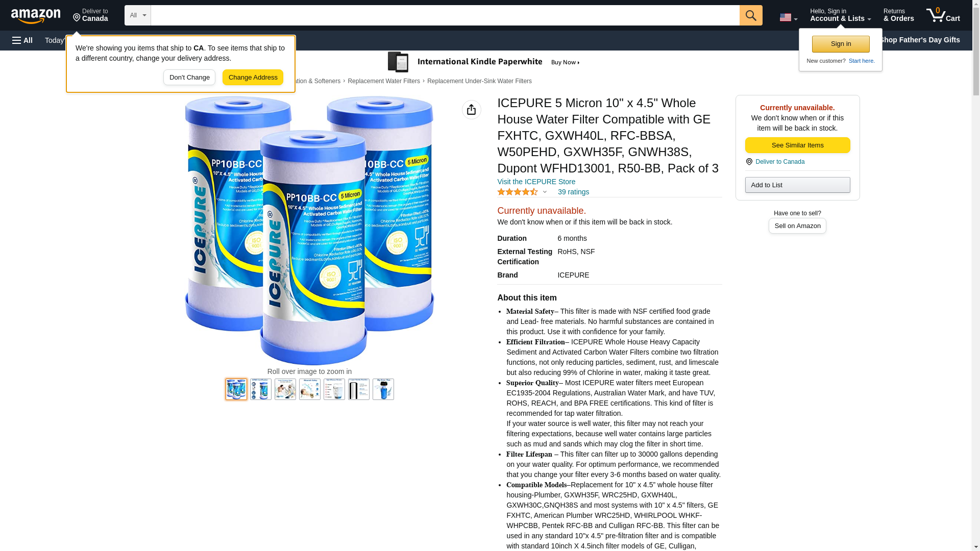Image resolution: width=980 pixels, height=551 pixels.
Task: Focus the Amazon search input field
Action: [x=445, y=15]
